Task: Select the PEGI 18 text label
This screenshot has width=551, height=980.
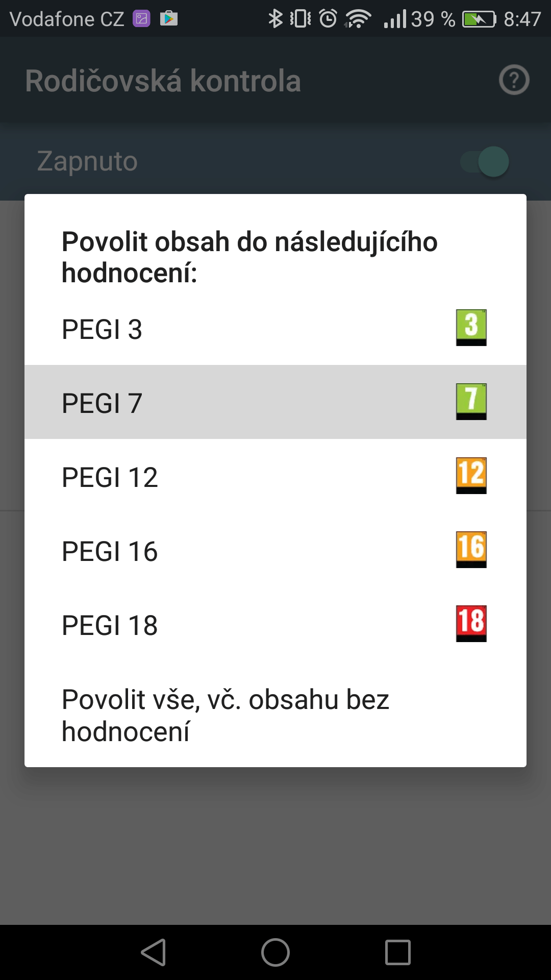Action: [x=110, y=625]
